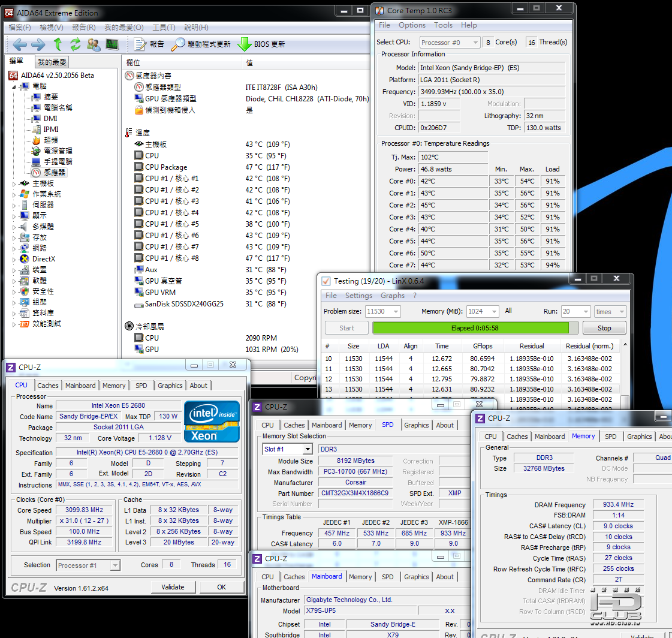
Task: Open Graphs menu in LinX
Action: pyautogui.click(x=393, y=296)
